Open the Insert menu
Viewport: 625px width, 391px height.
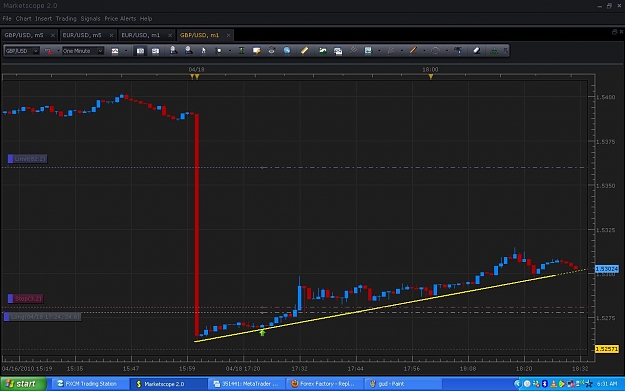pyautogui.click(x=43, y=19)
